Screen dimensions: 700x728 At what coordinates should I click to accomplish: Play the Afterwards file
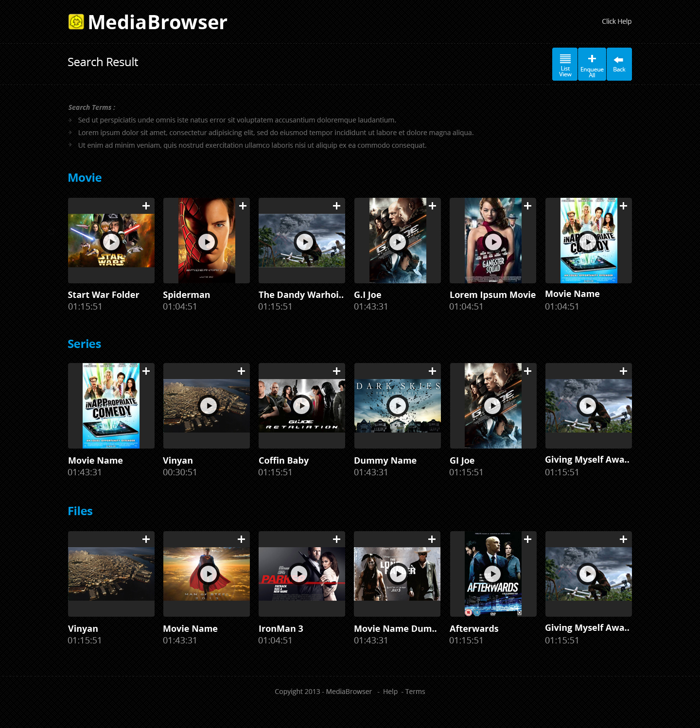click(492, 574)
